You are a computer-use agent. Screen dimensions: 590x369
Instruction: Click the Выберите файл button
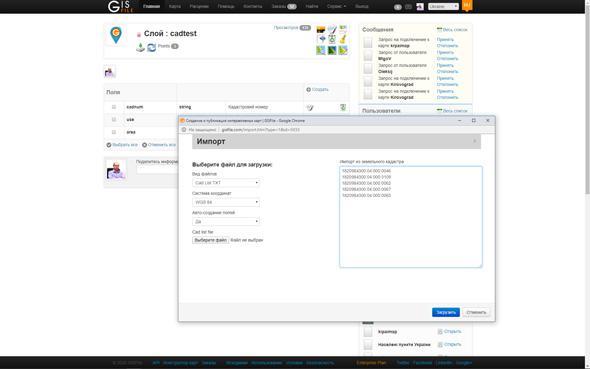pyautogui.click(x=210, y=240)
